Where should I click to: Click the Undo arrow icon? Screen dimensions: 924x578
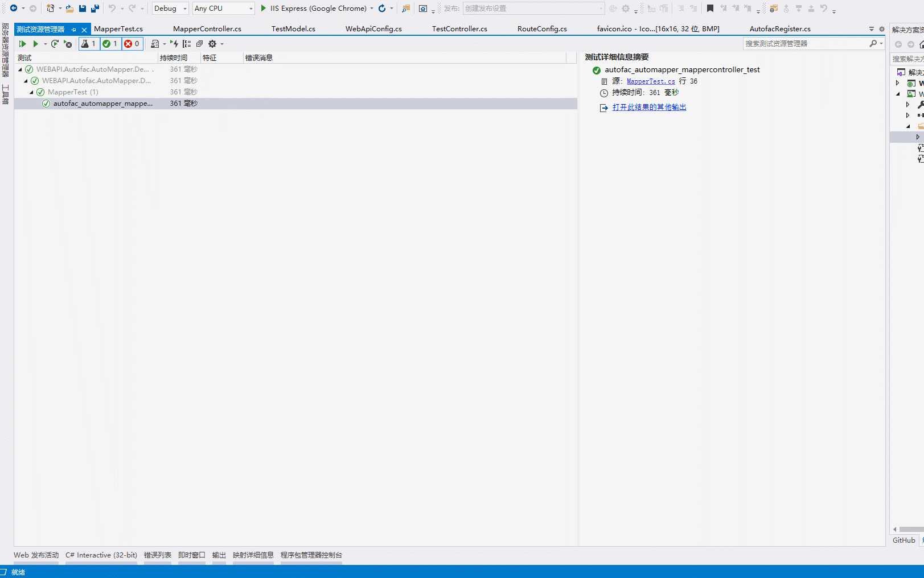[x=112, y=8]
